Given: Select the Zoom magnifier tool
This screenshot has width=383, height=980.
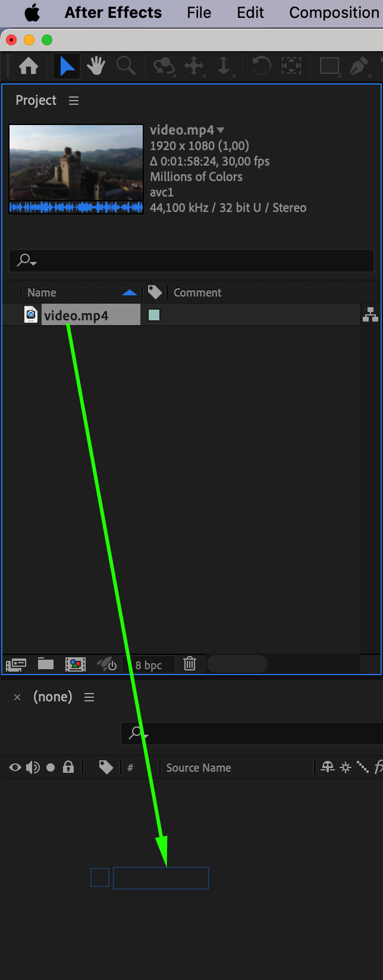Looking at the screenshot, I should 126,65.
